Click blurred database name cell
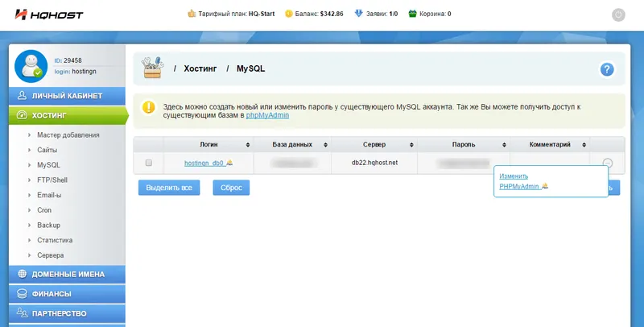644x327 pixels. coord(294,163)
